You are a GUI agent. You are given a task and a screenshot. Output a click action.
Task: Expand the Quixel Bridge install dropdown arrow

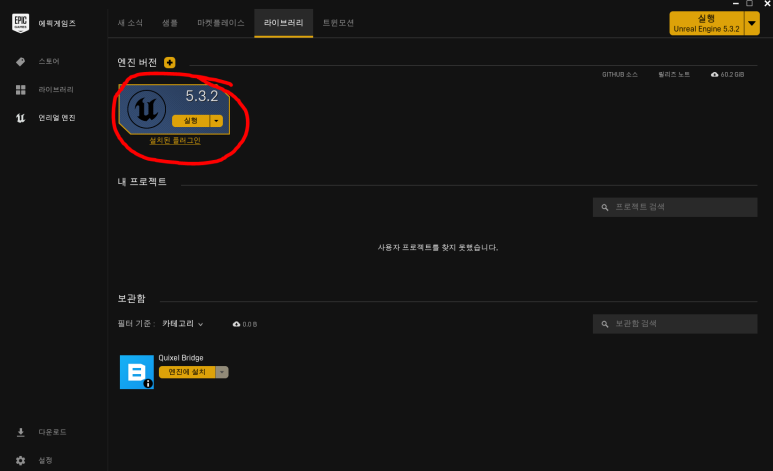coord(222,372)
